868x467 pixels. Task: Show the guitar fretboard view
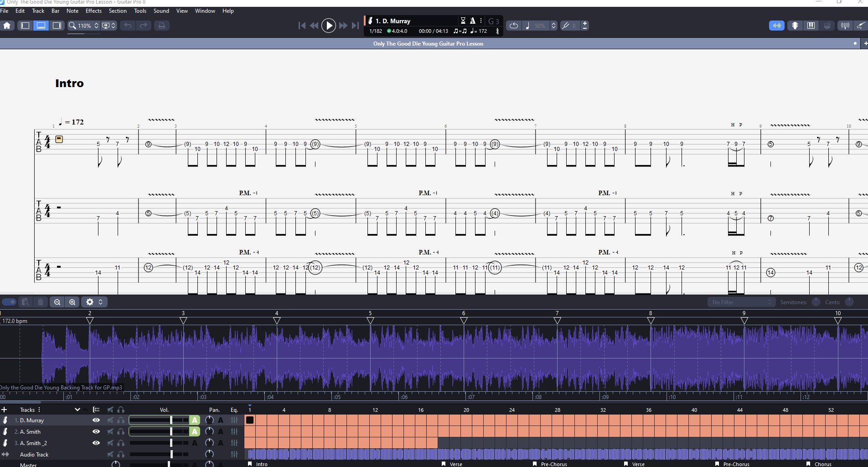[795, 26]
